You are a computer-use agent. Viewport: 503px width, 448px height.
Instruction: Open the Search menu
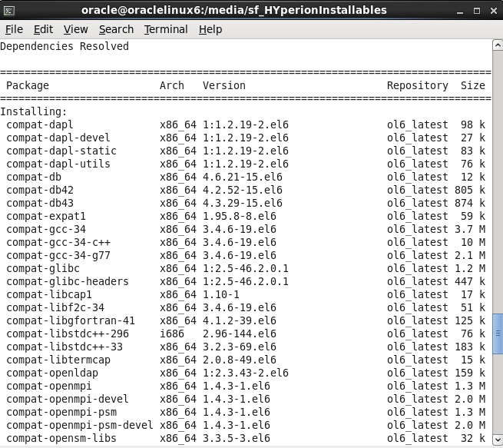pos(116,29)
